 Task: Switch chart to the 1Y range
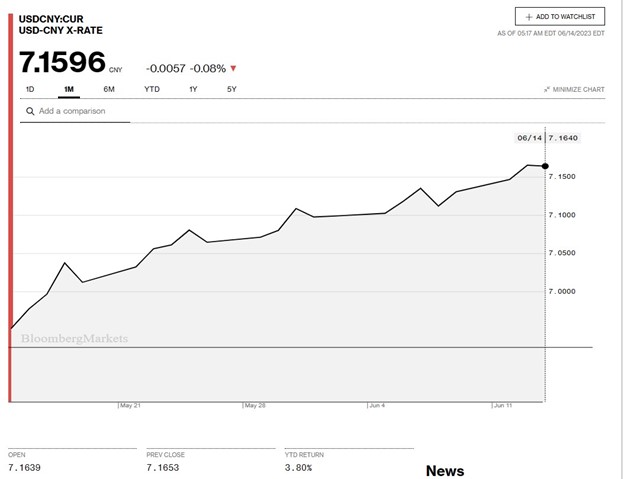tap(193, 89)
